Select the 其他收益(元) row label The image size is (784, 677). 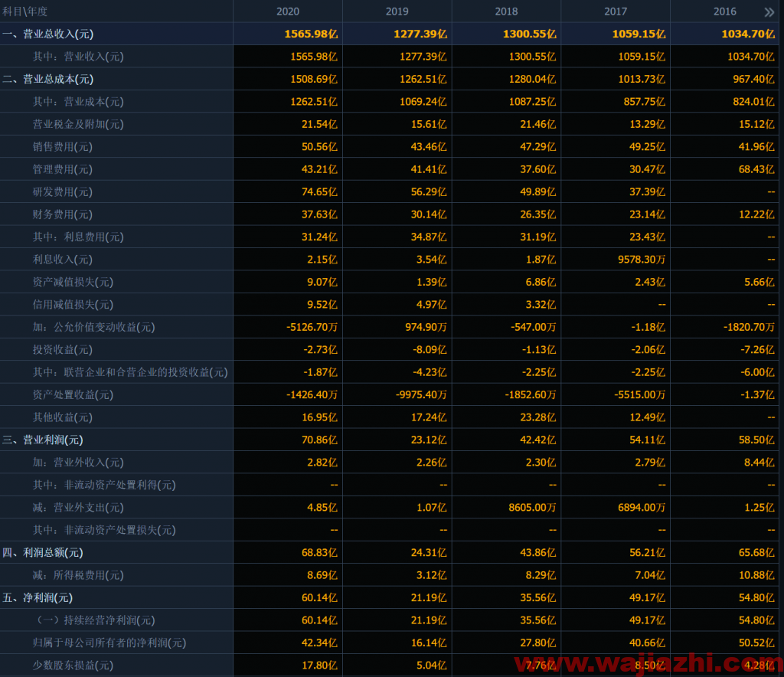pyautogui.click(x=63, y=417)
